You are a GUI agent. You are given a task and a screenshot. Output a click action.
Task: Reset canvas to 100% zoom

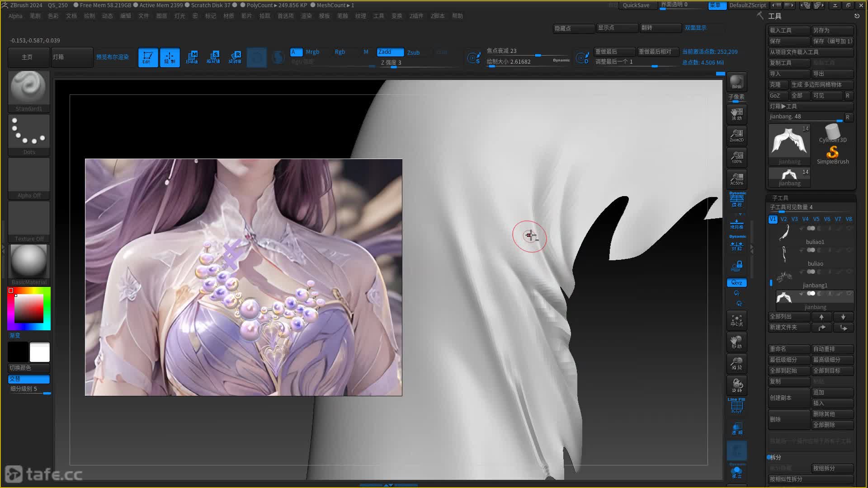pyautogui.click(x=736, y=157)
